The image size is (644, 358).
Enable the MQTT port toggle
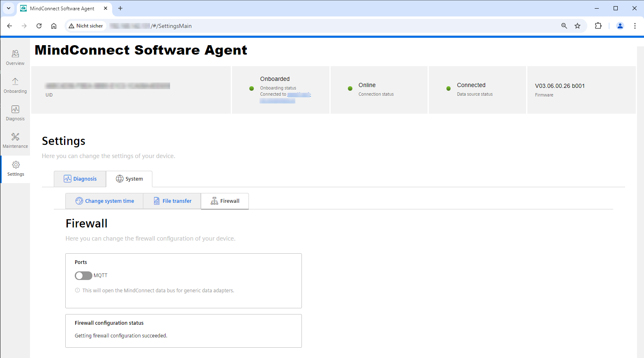coord(83,275)
